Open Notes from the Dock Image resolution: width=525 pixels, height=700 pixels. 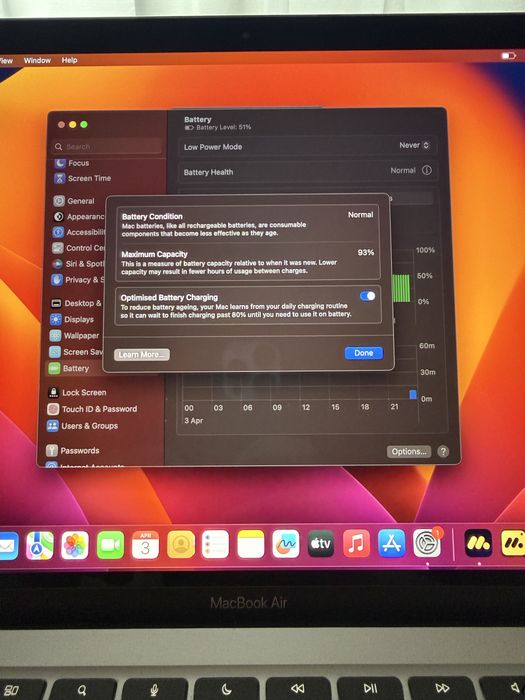click(251, 544)
